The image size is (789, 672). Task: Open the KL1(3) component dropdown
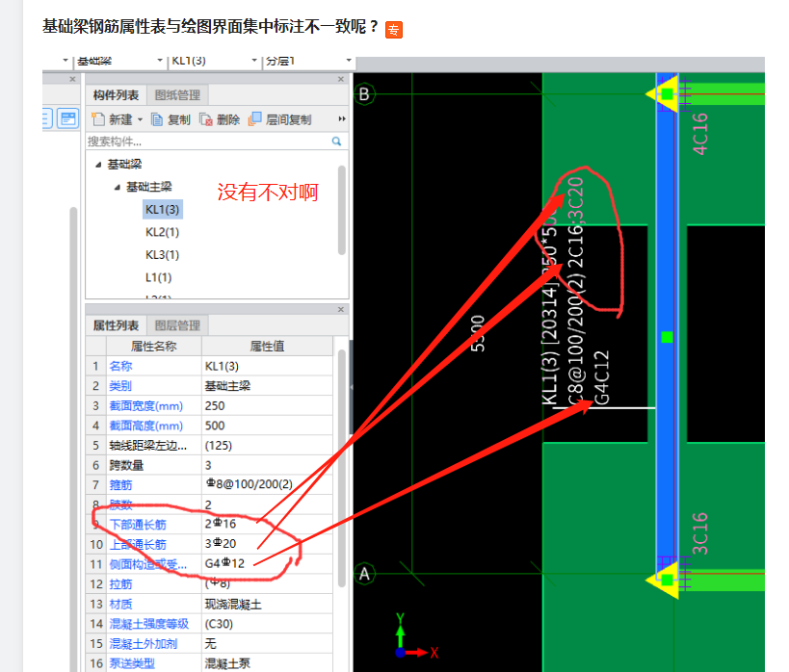tap(254, 61)
